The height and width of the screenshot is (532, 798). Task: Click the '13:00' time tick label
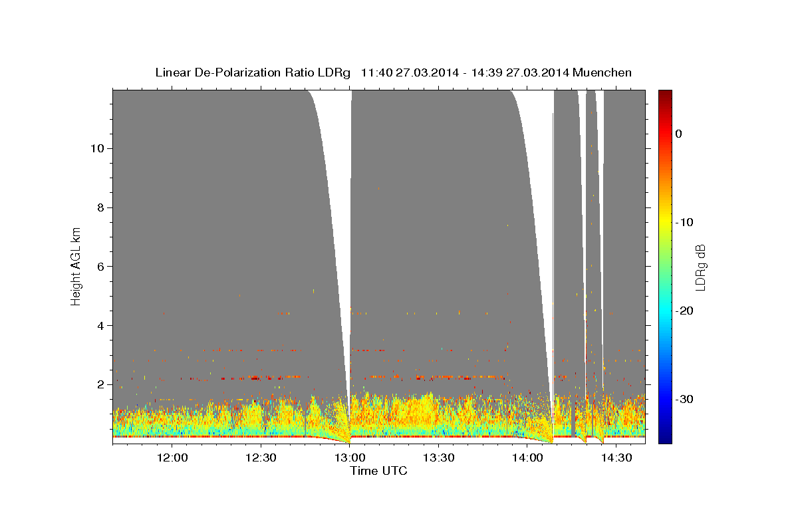(350, 458)
